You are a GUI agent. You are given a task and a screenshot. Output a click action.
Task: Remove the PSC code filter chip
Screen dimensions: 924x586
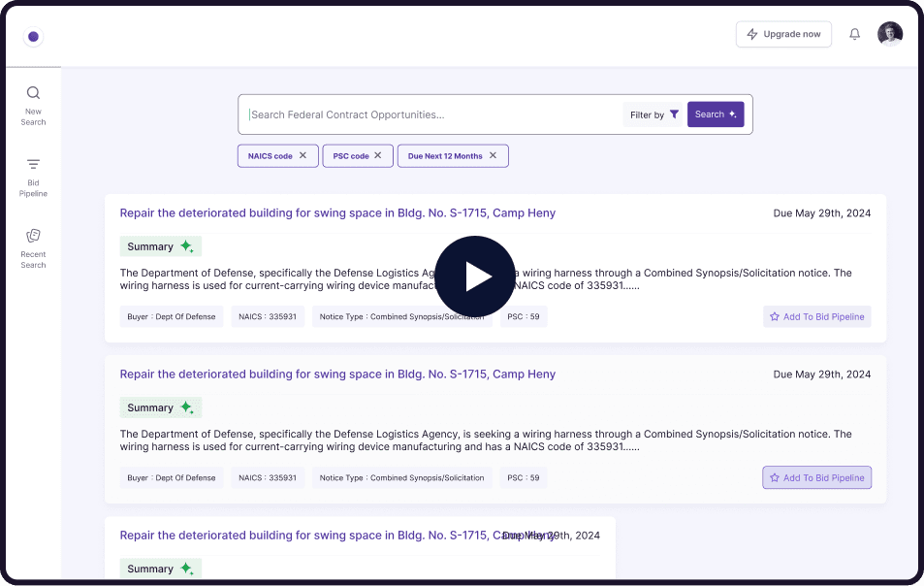pos(378,155)
